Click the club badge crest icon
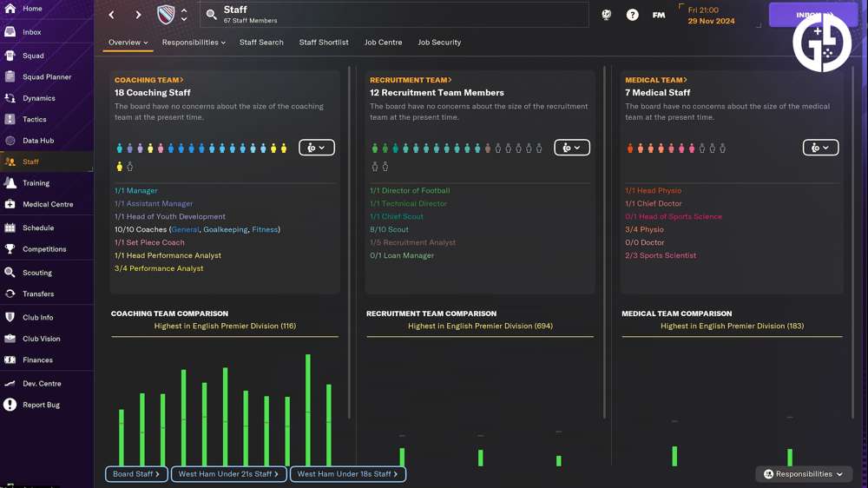 click(166, 15)
